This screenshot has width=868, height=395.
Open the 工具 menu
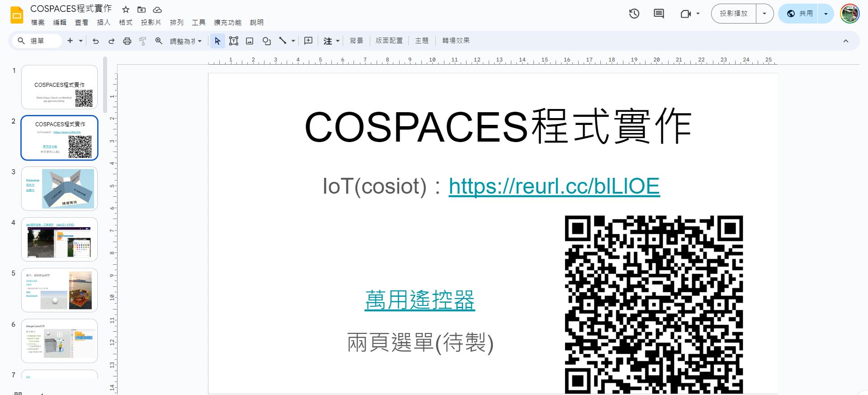(198, 22)
